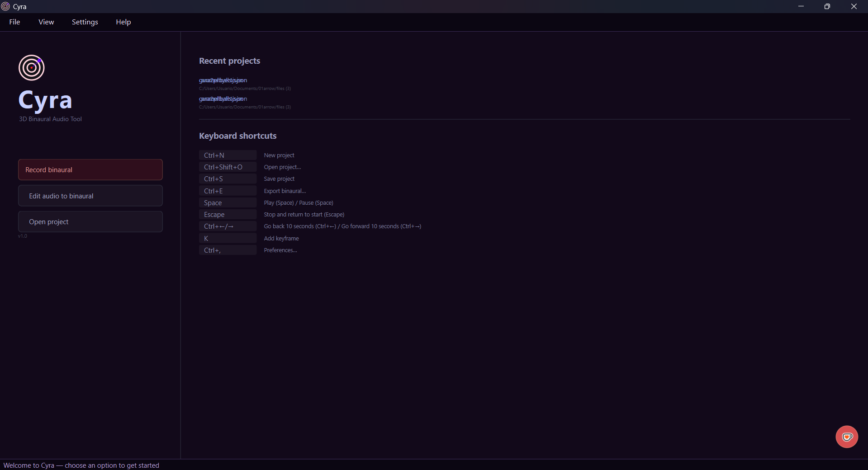Open the first recent project link
Image resolution: width=868 pixels, height=470 pixels.
click(223, 80)
